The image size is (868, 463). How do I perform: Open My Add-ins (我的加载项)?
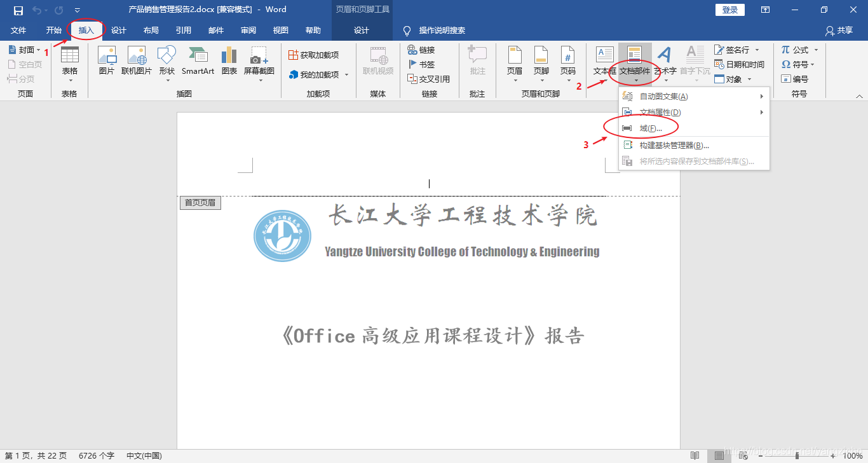pos(318,74)
